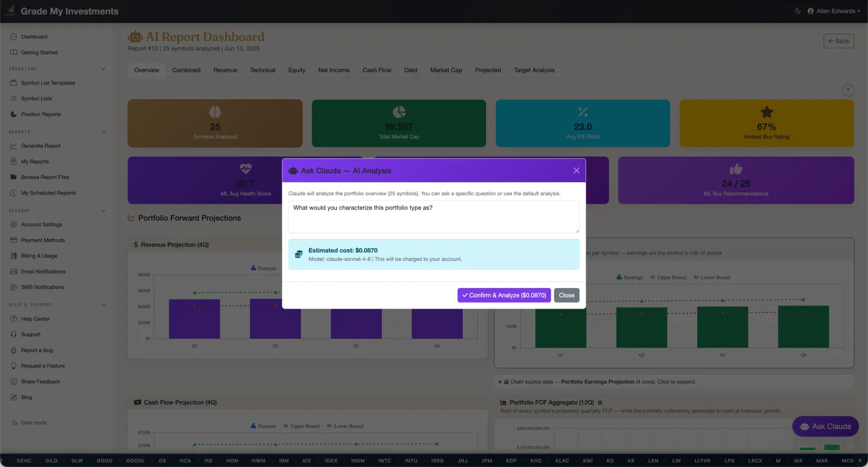Viewport: 868px width, 467px height.
Task: Switch to the Revenue tab
Action: click(225, 71)
